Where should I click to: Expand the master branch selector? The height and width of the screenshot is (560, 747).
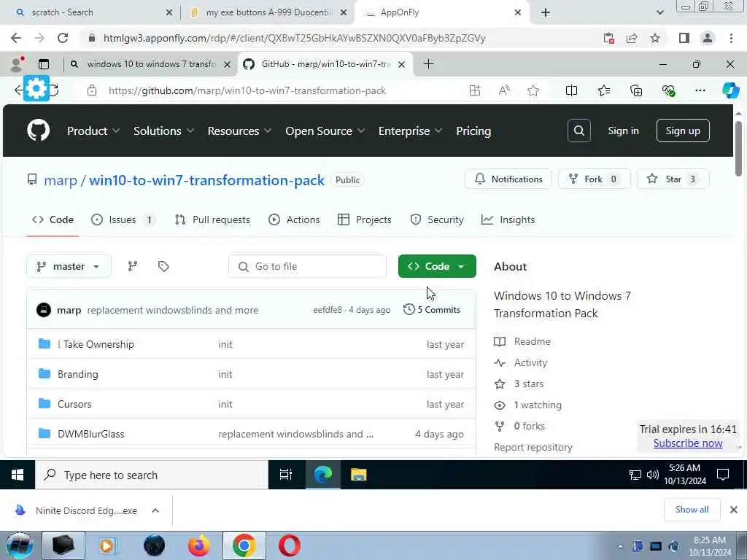[69, 266]
